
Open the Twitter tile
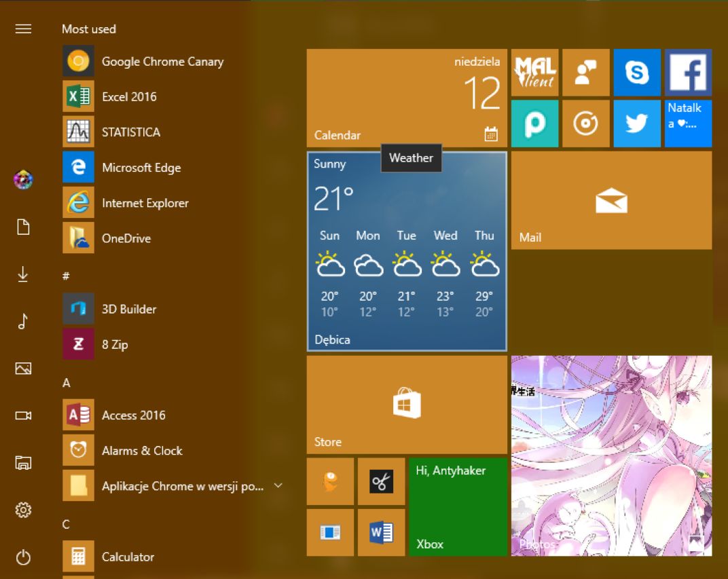tap(637, 124)
